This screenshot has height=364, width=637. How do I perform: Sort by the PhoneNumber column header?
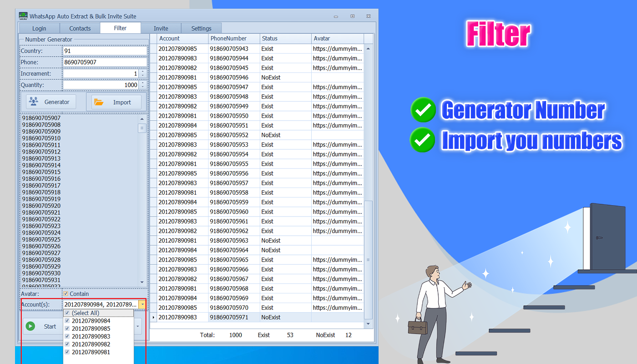click(x=234, y=39)
